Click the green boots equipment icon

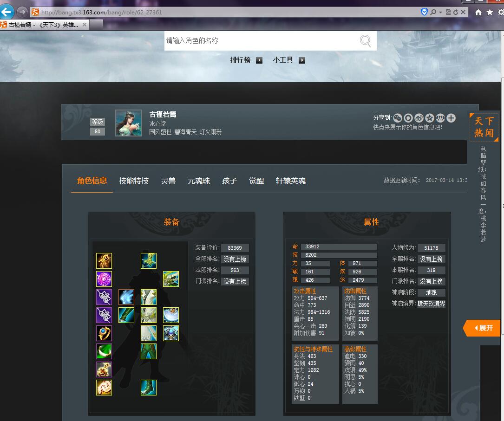tap(149, 388)
